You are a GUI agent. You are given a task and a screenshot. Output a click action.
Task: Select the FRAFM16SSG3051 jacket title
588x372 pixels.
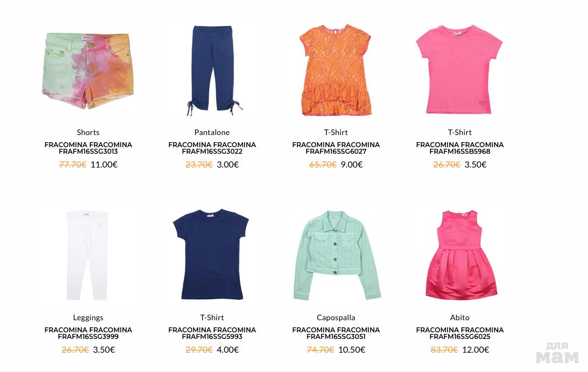336,333
